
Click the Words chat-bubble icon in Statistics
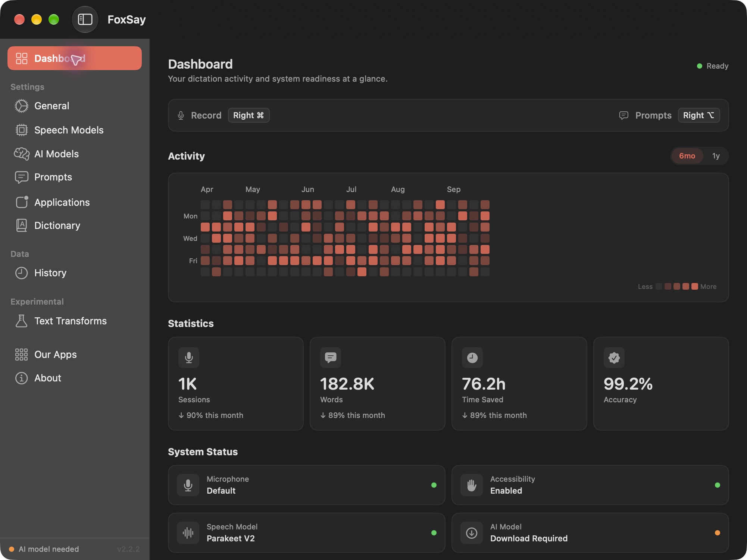[x=331, y=358]
